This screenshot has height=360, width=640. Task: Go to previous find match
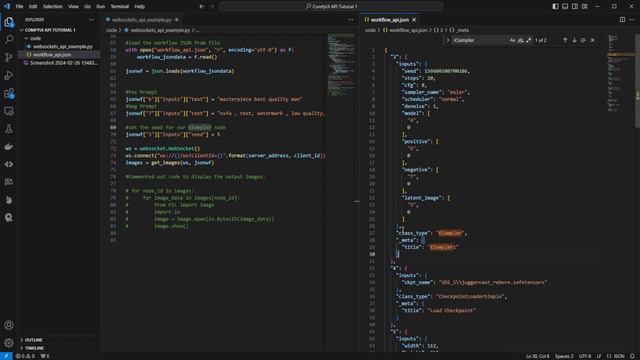(x=565, y=40)
